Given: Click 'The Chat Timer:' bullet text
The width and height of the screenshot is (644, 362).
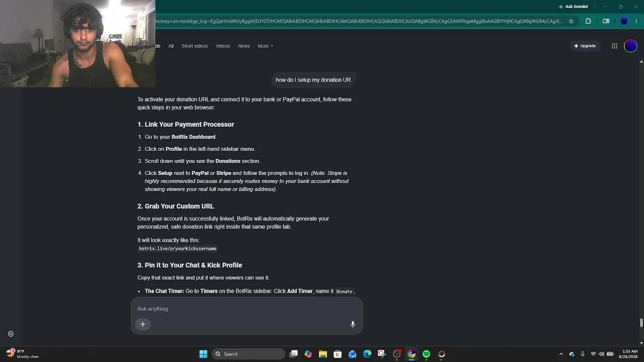Looking at the screenshot, I should pyautogui.click(x=165, y=291).
